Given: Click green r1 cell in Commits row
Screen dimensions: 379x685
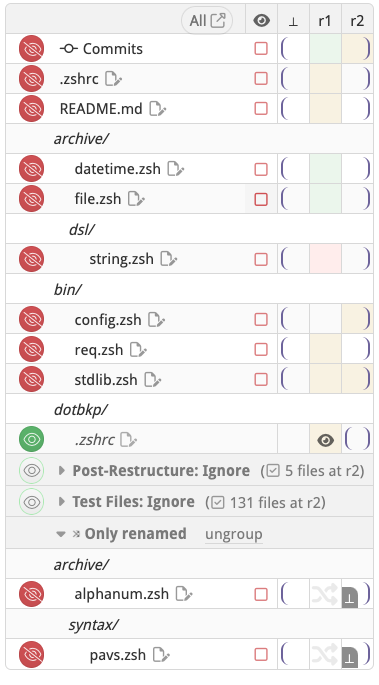Looking at the screenshot, I should point(325,48).
